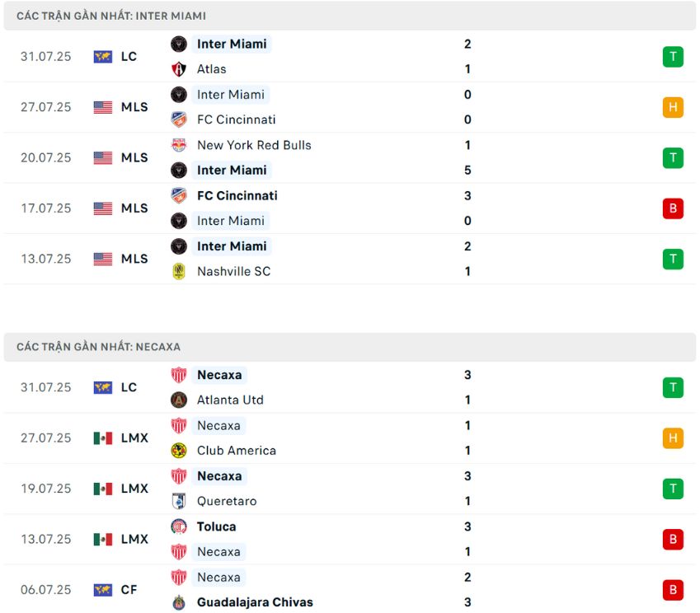The image size is (700, 613).
Task: Click the New York Red Bulls logo
Action: (x=179, y=145)
